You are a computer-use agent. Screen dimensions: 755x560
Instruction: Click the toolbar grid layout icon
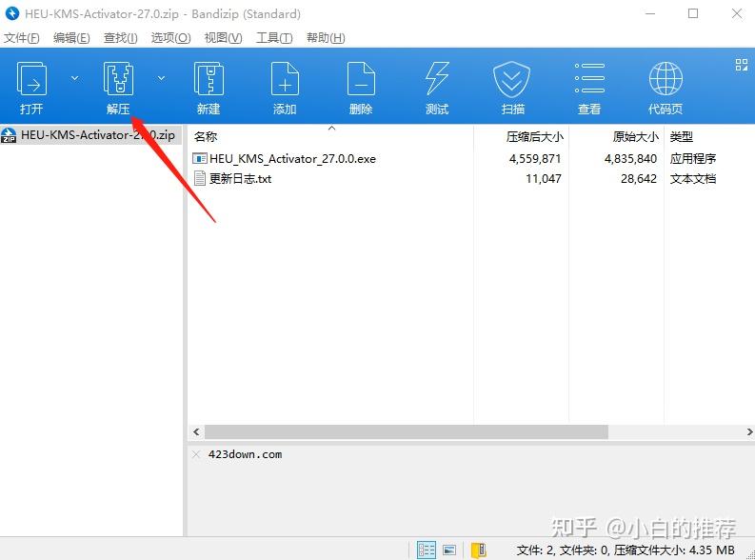click(x=742, y=65)
